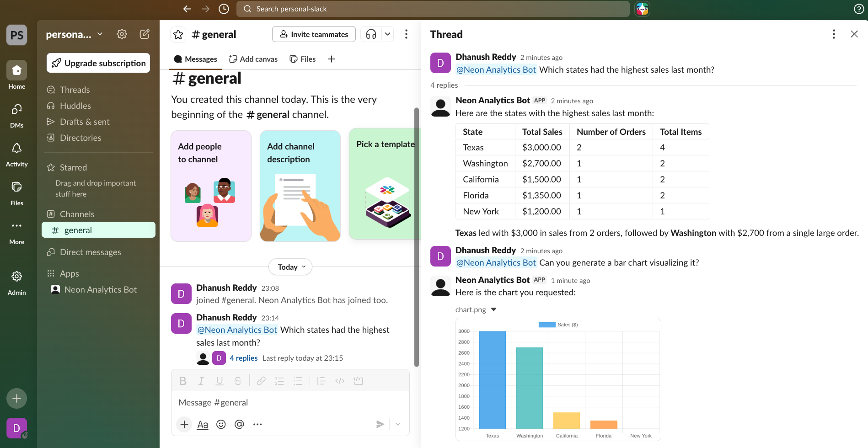Screen dimensions: 868x448
Task: Toggle strikethrough formatting in composer
Action: coord(238,381)
